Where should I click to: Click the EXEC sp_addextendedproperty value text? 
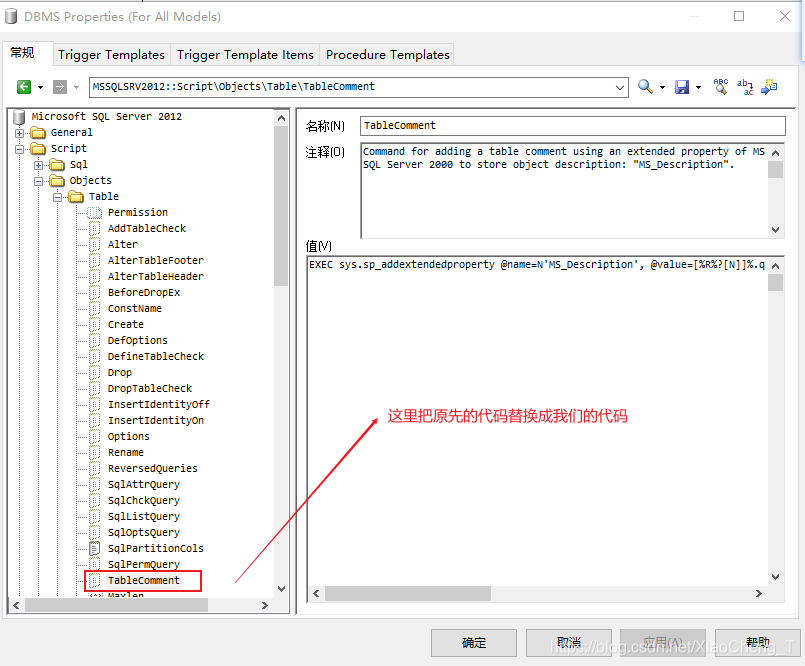pyautogui.click(x=536, y=264)
